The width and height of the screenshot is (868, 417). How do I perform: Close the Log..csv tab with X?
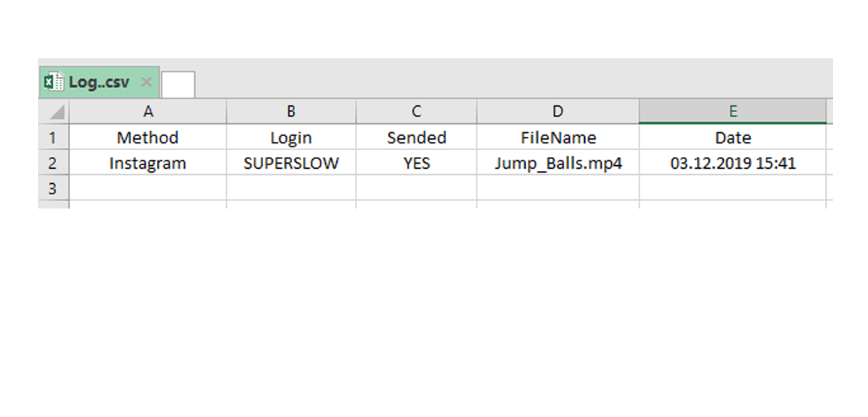[146, 82]
